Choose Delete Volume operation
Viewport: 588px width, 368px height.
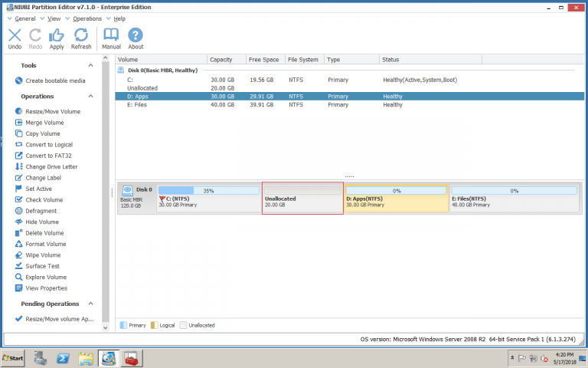pos(39,233)
